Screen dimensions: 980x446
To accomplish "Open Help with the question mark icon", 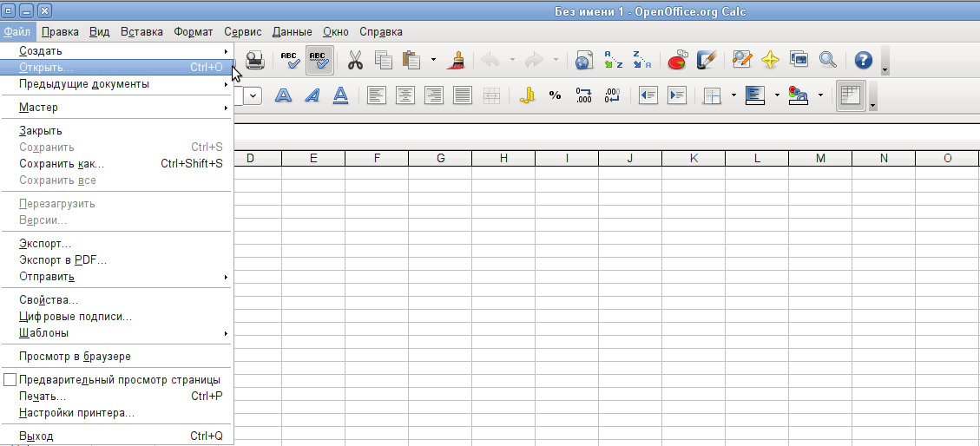I will [863, 60].
